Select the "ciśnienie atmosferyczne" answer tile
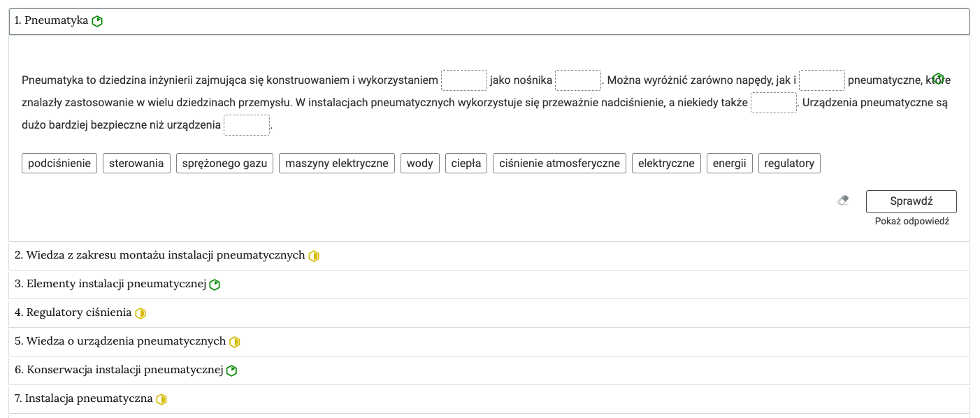 (x=559, y=163)
